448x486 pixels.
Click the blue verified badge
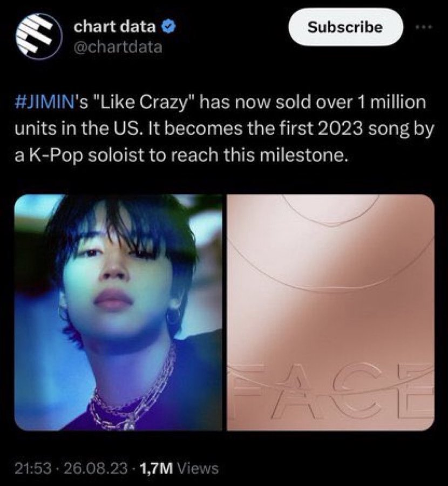coord(169,27)
